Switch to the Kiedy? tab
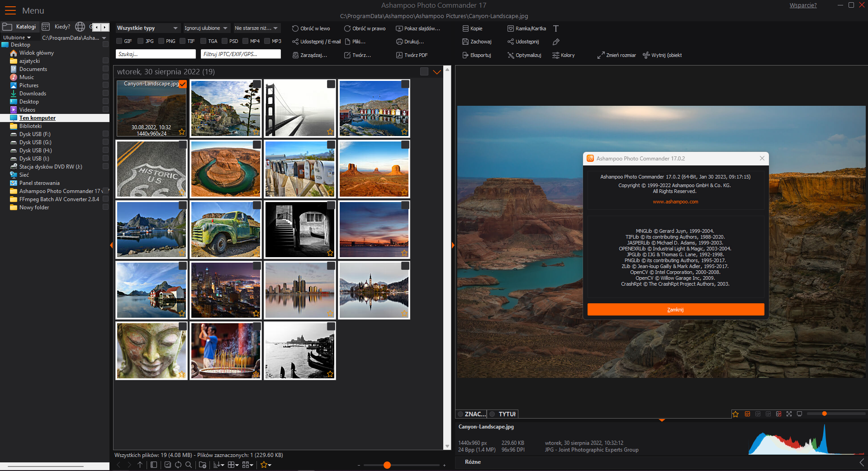 (x=57, y=27)
